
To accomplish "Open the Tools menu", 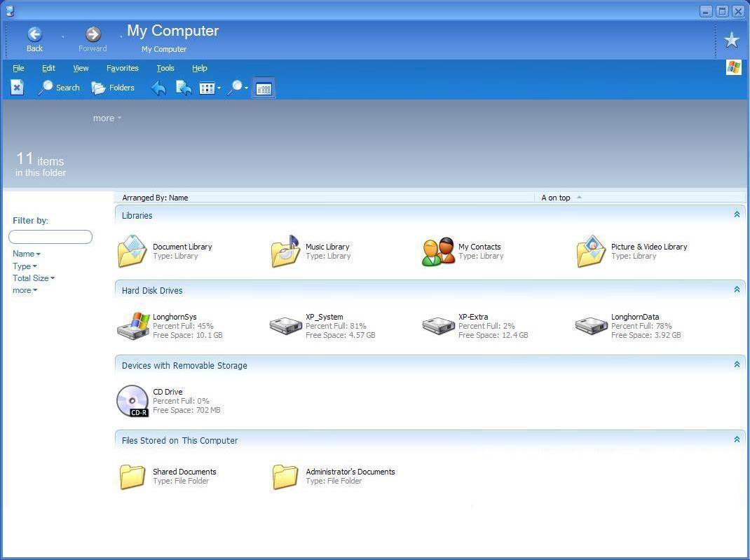I will coord(165,68).
